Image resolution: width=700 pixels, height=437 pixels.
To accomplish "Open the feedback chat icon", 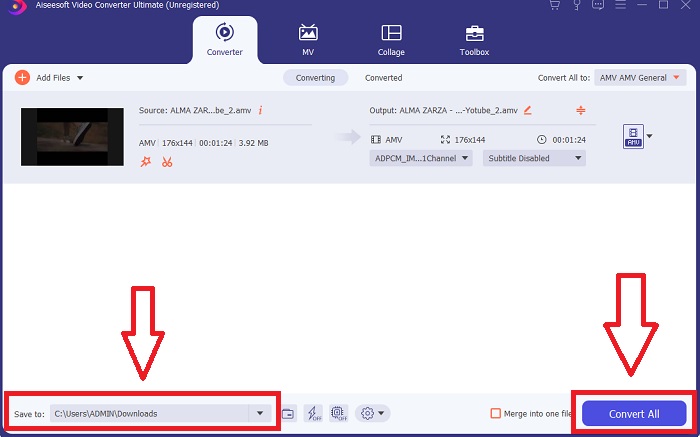I will [598, 5].
